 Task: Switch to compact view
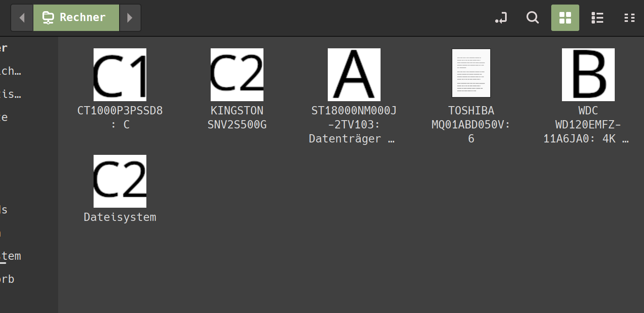pos(629,18)
